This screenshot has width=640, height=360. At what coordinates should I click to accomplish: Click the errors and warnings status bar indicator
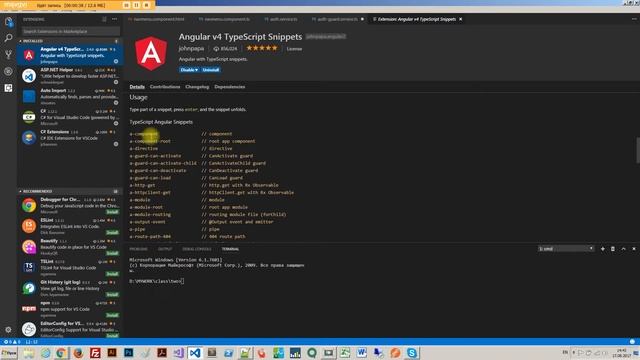[x=11, y=342]
